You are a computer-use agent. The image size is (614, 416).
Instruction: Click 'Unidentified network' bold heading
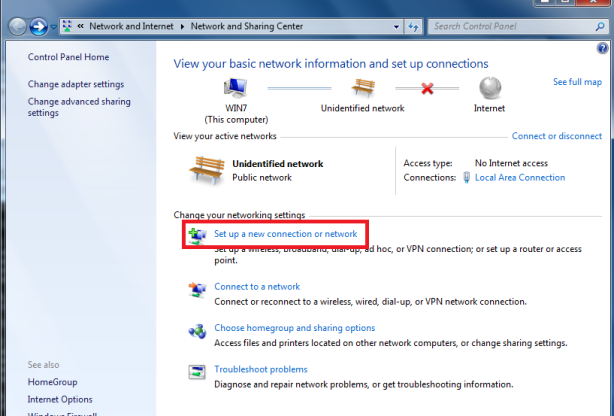pos(278,164)
